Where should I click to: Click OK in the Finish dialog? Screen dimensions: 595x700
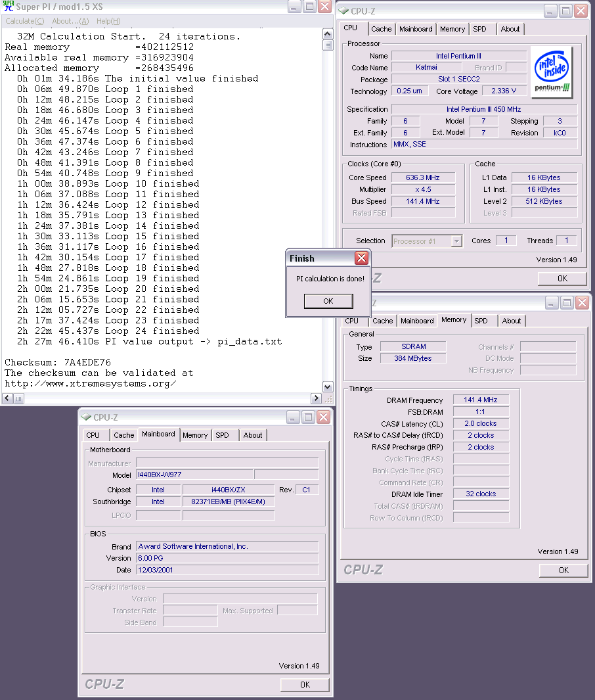click(x=328, y=301)
